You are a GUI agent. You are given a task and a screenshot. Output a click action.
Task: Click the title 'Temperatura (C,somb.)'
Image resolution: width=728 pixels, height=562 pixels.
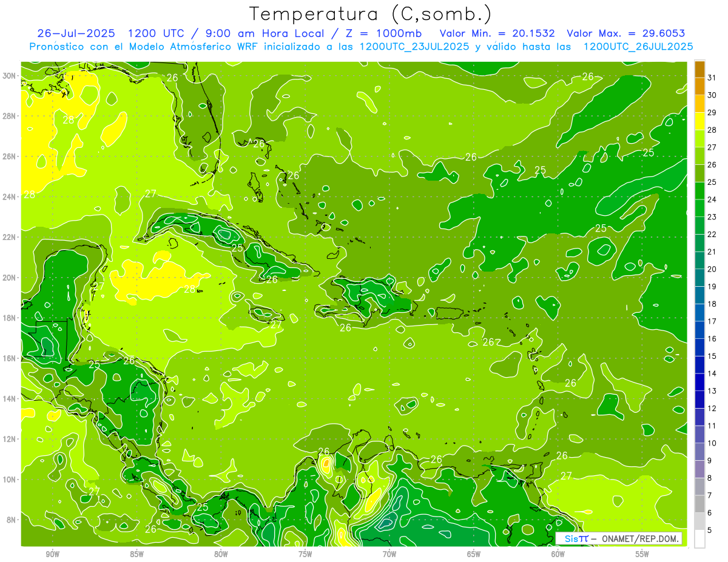click(370, 14)
